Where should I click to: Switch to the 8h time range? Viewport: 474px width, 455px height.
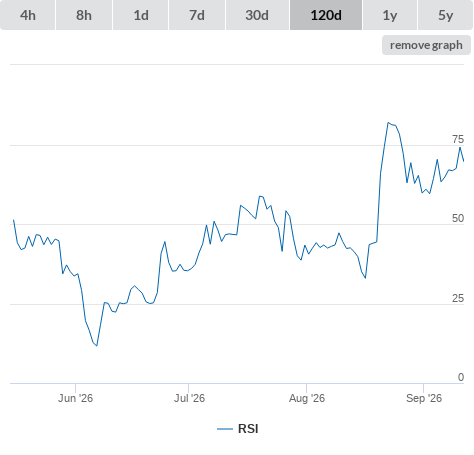click(84, 15)
